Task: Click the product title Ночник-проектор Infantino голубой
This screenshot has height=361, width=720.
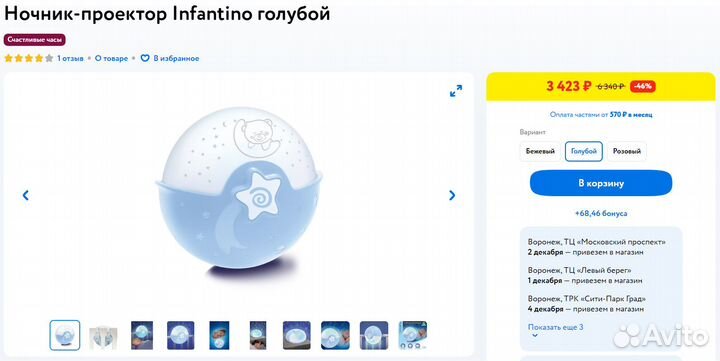Action: (x=167, y=14)
